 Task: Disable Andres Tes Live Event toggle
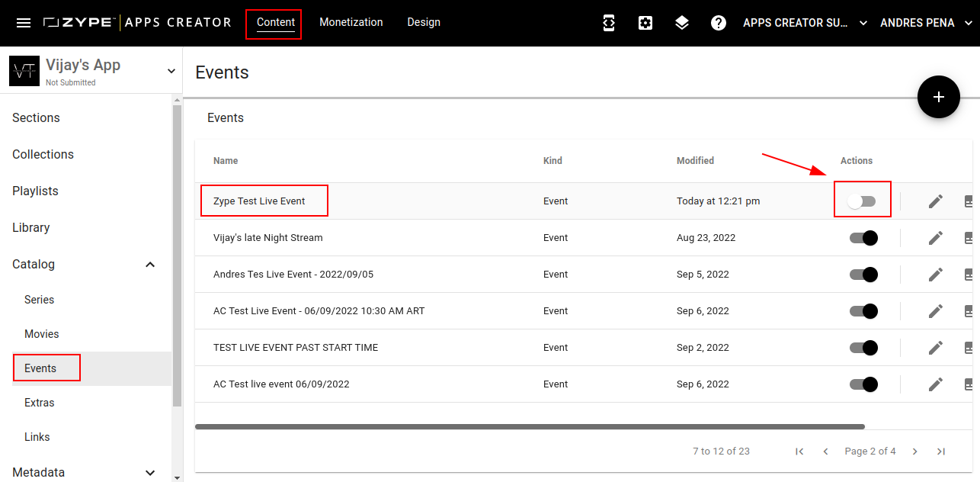[863, 275]
